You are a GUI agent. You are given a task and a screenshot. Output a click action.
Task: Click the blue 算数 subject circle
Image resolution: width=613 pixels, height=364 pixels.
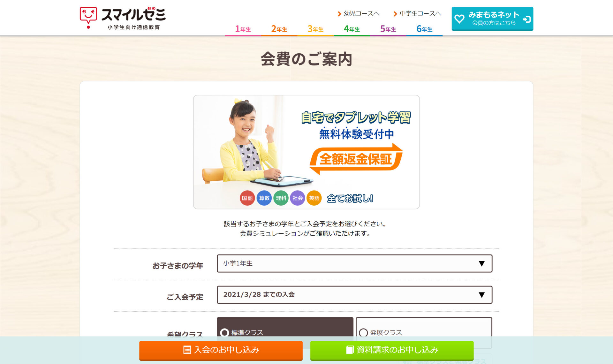coord(264,198)
